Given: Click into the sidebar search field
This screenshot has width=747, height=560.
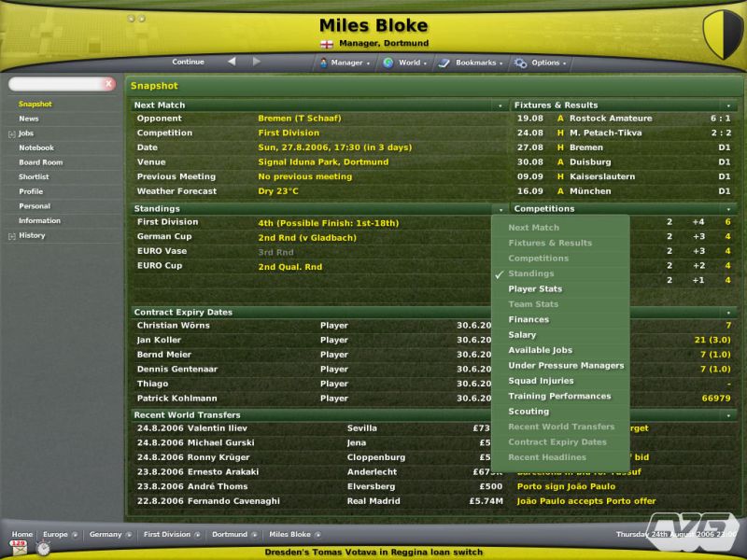Looking at the screenshot, I should click(56, 84).
